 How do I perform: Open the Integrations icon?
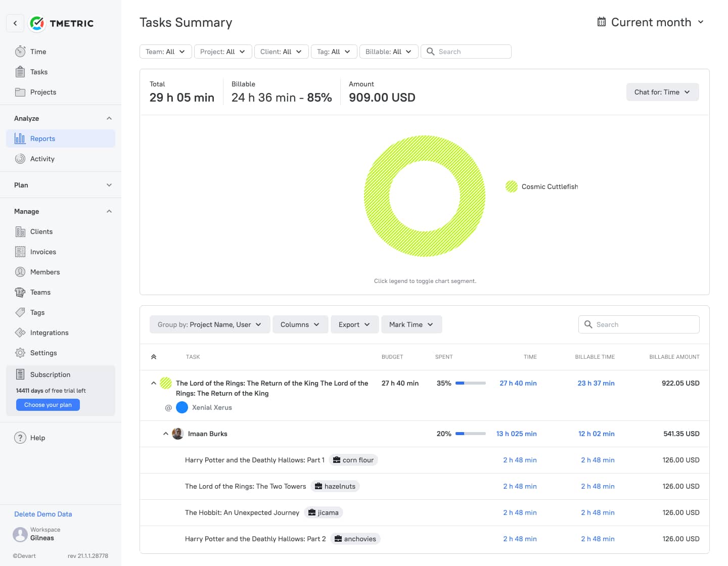(x=20, y=333)
